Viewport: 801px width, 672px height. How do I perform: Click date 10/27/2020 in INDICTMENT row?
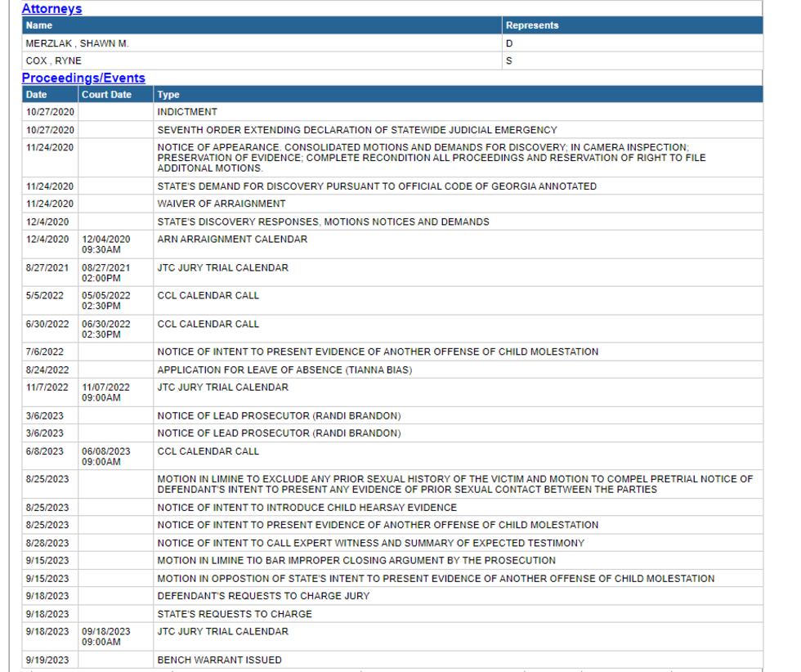50,112
